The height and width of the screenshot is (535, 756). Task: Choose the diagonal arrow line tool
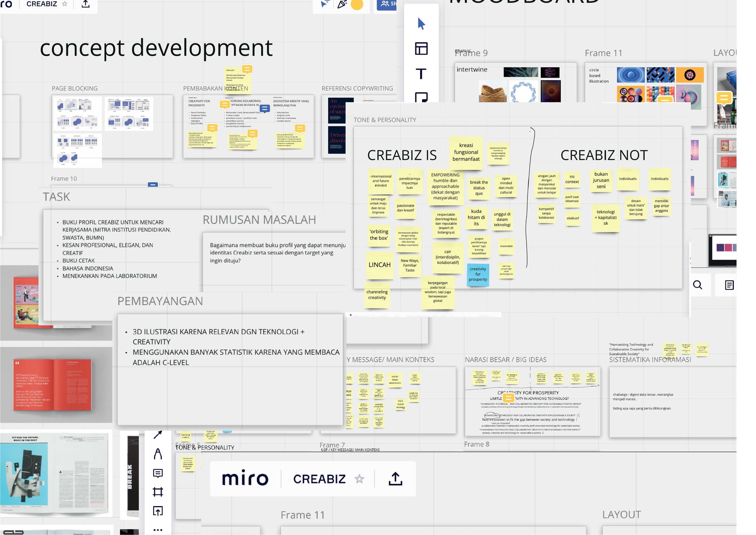[158, 435]
